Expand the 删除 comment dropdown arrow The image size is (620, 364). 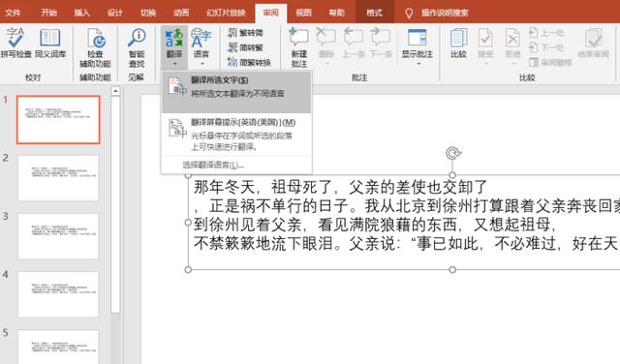[x=326, y=64]
